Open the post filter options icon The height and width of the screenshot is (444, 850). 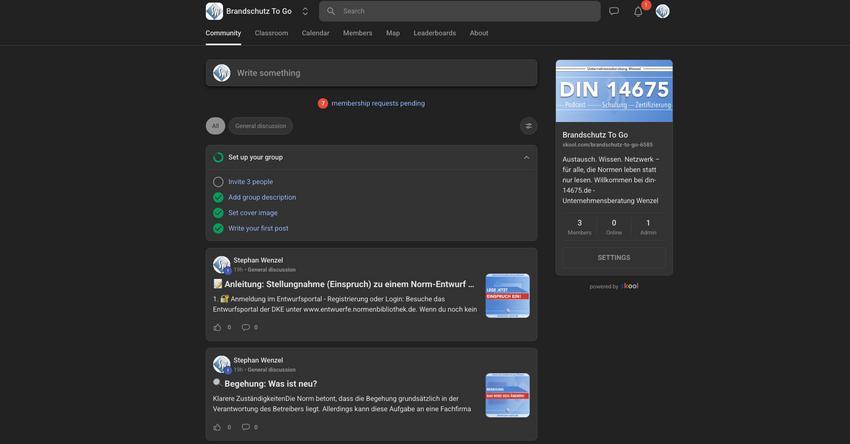pos(529,126)
